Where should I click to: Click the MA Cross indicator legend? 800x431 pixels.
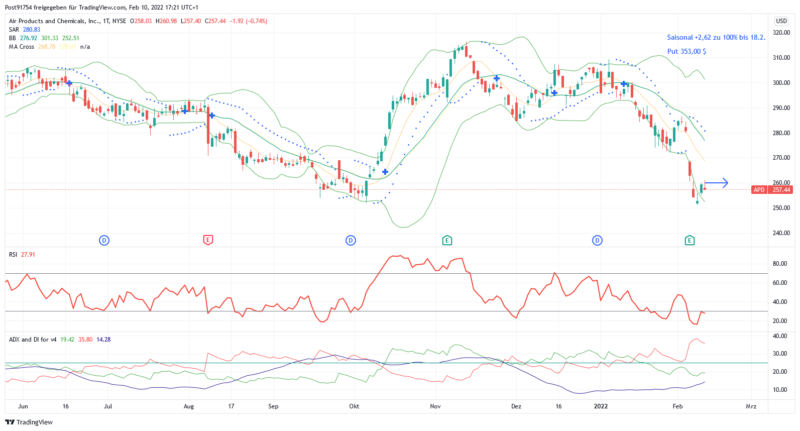[x=48, y=47]
